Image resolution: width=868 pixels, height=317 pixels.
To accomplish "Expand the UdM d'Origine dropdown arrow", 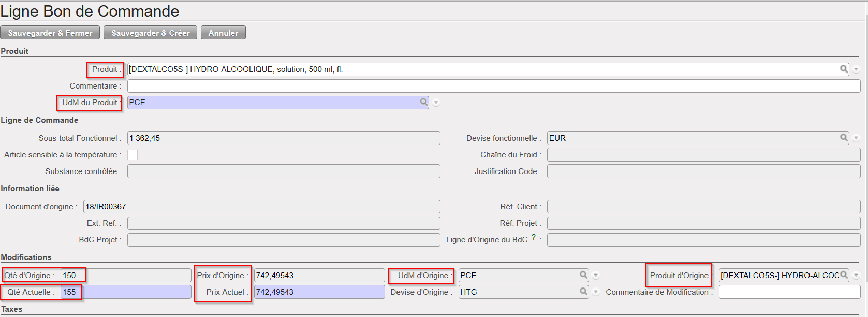I will tap(596, 276).
